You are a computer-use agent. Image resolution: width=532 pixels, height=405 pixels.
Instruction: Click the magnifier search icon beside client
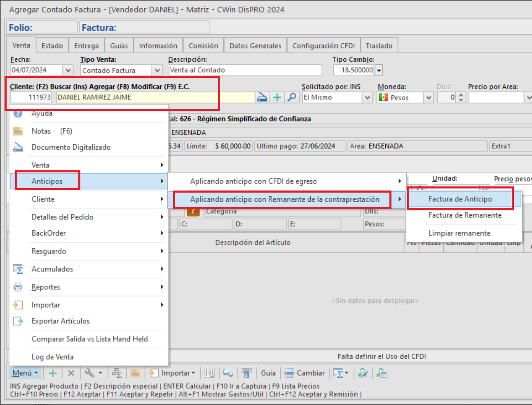click(x=292, y=97)
